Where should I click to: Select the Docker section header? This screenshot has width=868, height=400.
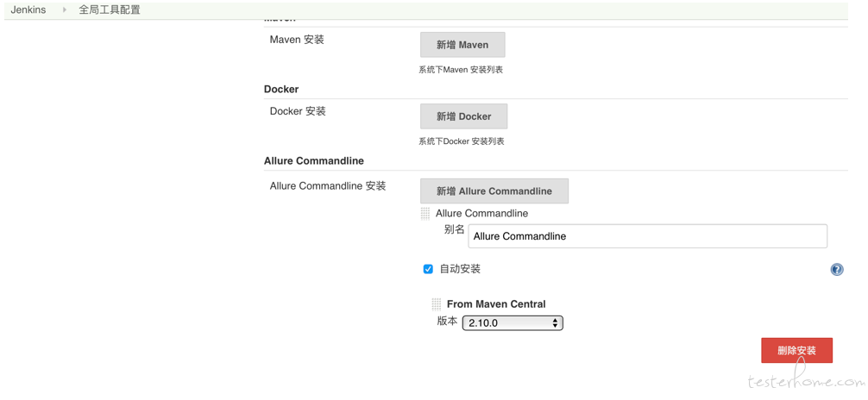[281, 89]
